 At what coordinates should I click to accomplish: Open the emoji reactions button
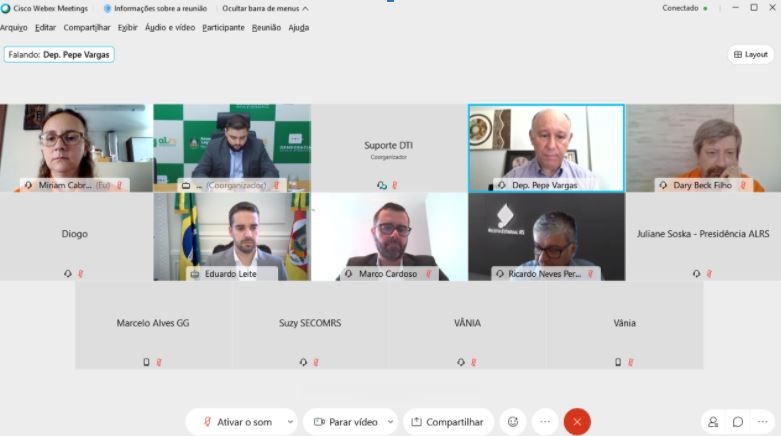click(513, 422)
